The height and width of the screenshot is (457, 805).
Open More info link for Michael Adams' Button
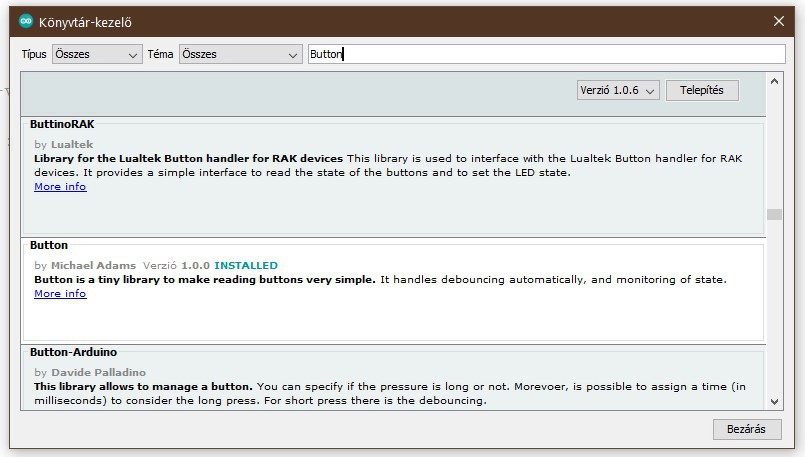(x=60, y=294)
